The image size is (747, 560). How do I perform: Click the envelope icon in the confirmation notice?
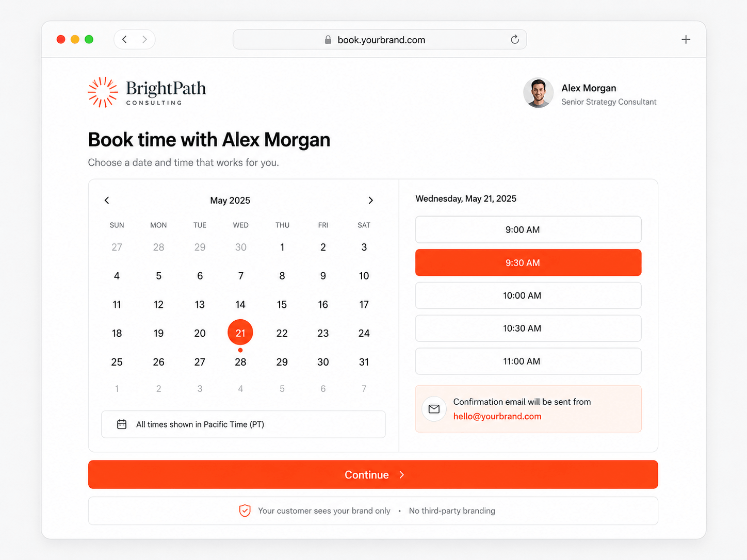434,409
